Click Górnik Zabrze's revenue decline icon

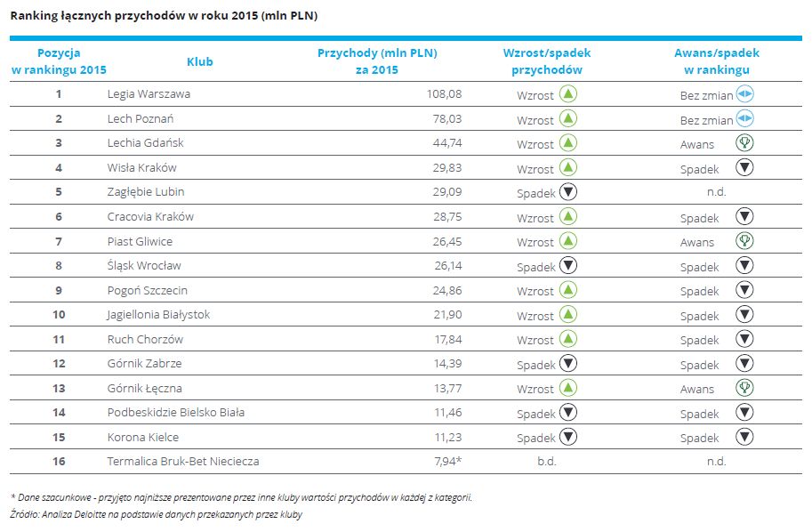[568, 363]
